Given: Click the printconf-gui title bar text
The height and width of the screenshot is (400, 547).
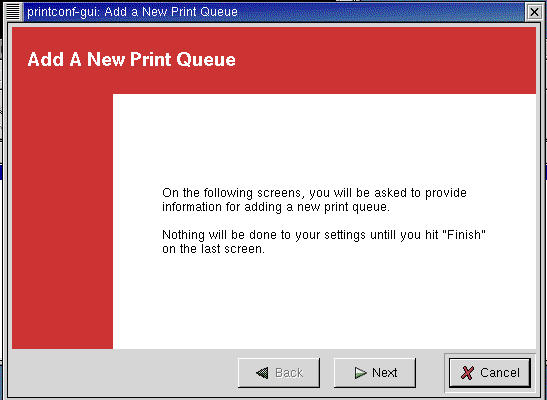Looking at the screenshot, I should (x=132, y=12).
